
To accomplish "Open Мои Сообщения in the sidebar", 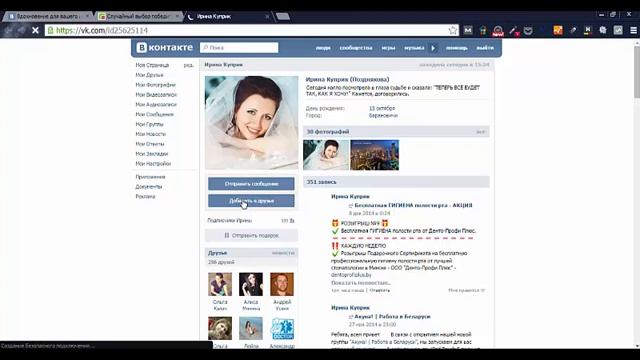I will tap(155, 114).
